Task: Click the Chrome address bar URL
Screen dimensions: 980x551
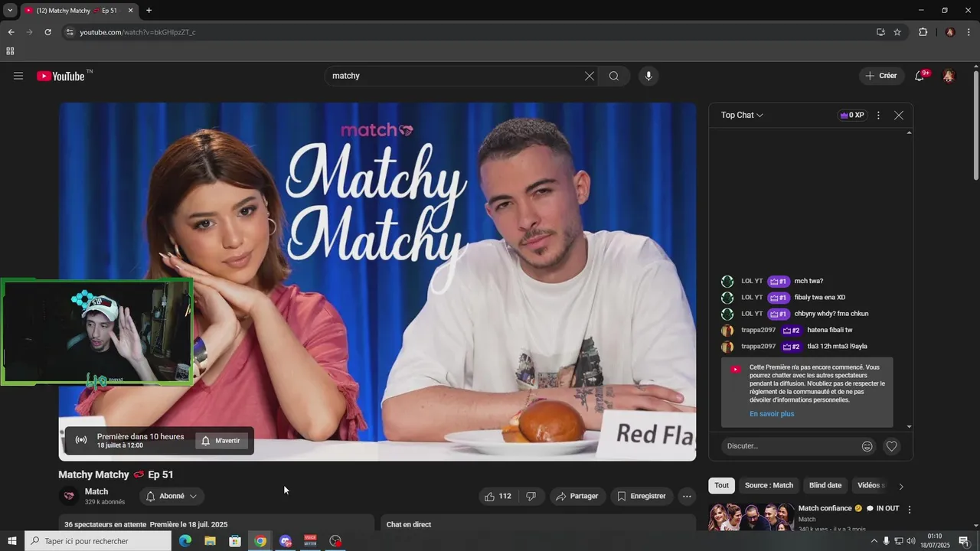Action: [138, 32]
